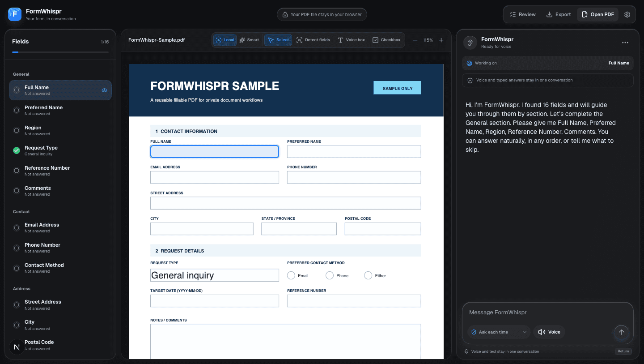Toggle the Voice button

coord(549,332)
